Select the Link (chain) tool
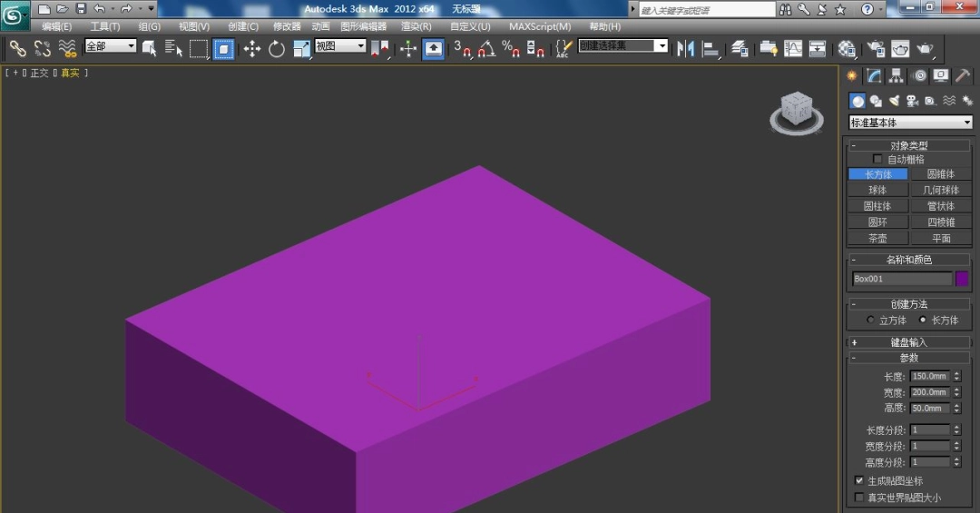980x513 pixels. (x=17, y=48)
